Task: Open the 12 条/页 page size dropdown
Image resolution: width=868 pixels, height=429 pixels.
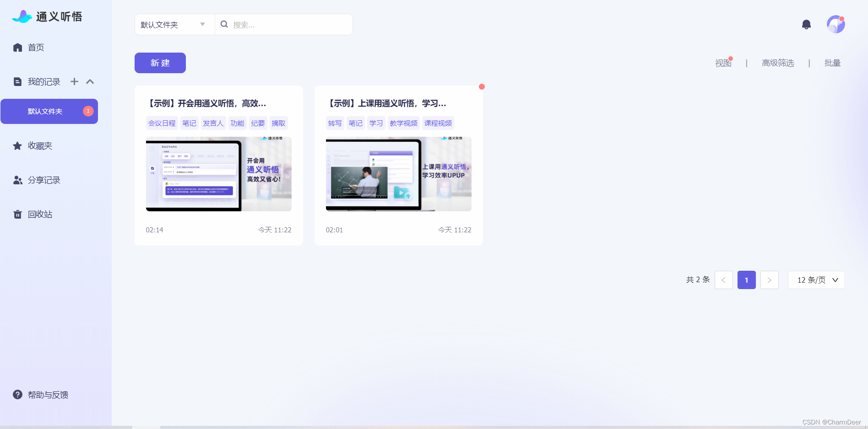Action: [816, 280]
